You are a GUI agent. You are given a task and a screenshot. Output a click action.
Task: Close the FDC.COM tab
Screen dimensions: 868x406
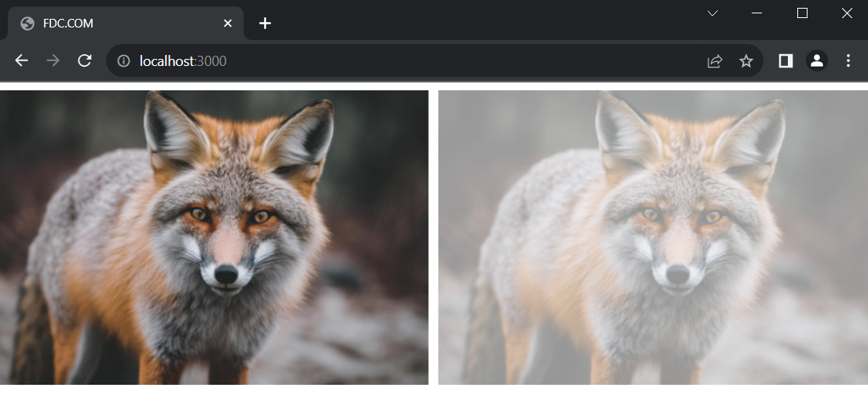click(x=228, y=24)
